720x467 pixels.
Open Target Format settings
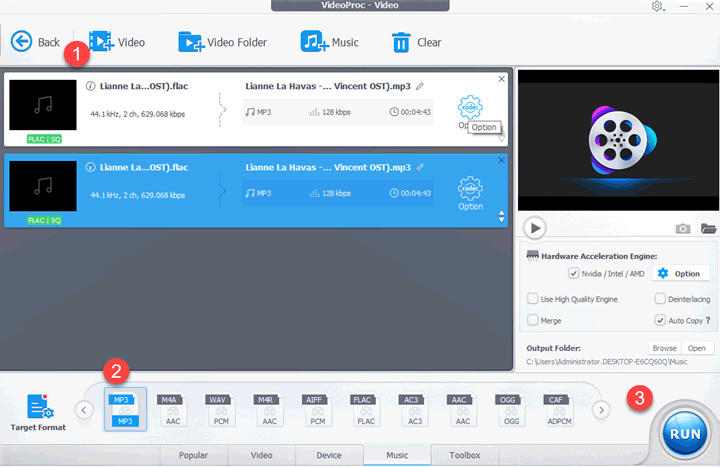(38, 413)
